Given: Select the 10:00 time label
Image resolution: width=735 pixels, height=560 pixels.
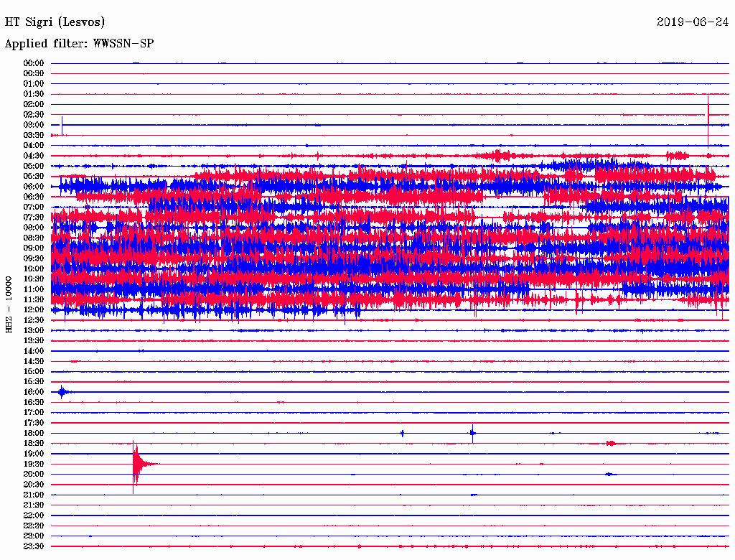Looking at the screenshot, I should click(x=34, y=269).
